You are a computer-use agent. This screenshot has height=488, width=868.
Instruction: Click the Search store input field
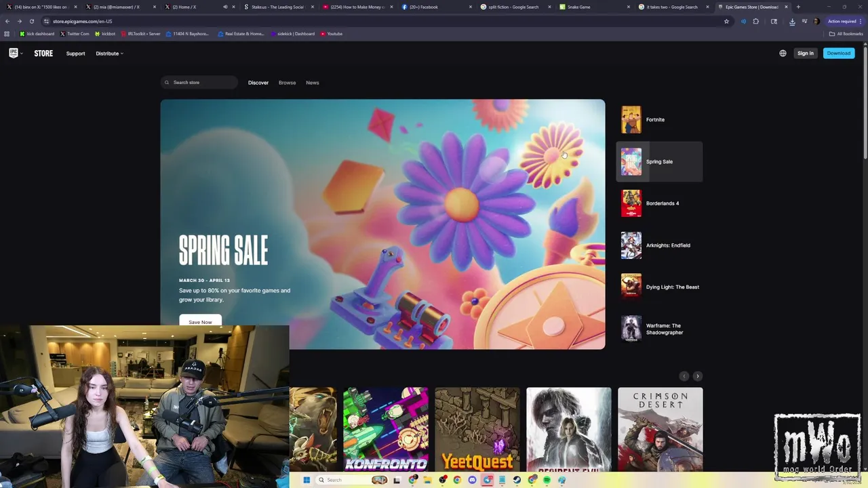coord(199,83)
